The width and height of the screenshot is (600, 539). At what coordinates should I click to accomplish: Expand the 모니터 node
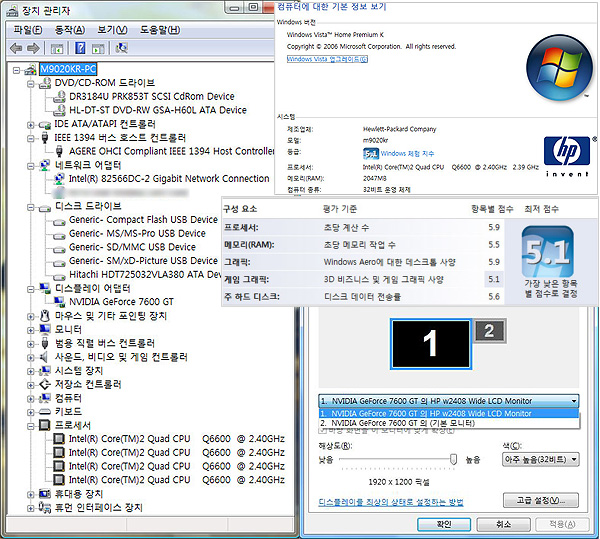31,330
